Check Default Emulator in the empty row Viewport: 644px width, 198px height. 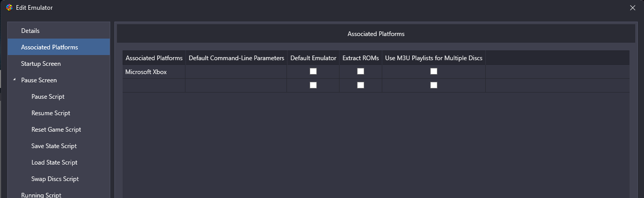(x=313, y=85)
